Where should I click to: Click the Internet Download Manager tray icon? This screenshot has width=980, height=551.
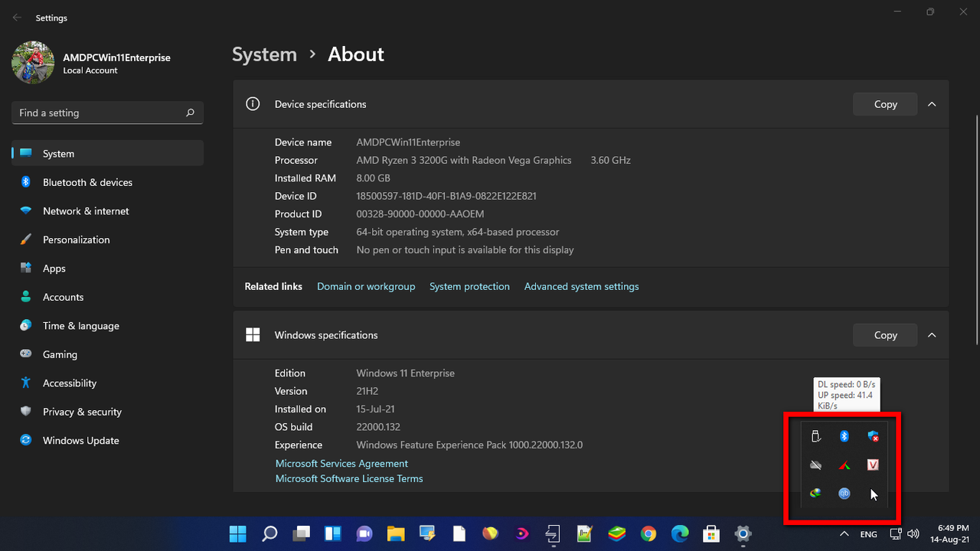(x=815, y=494)
